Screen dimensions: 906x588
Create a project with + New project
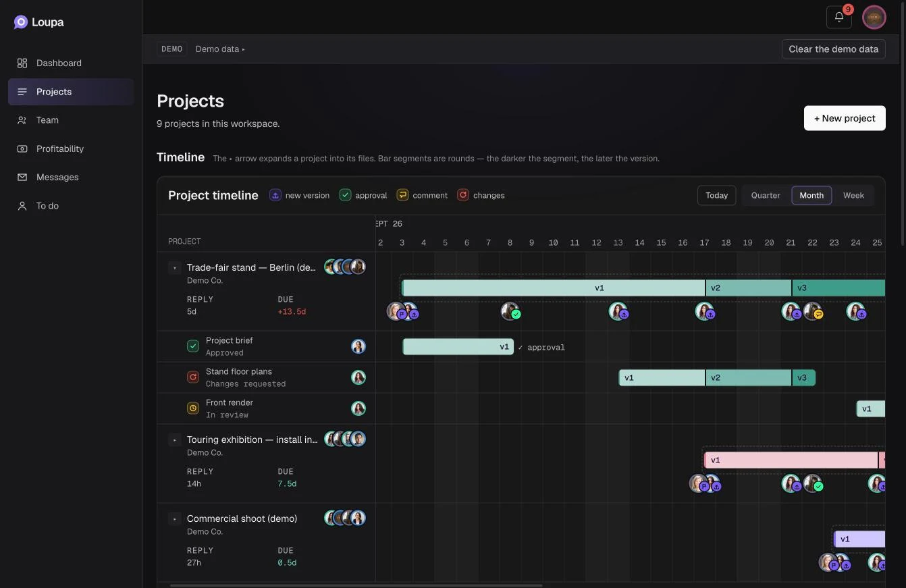click(x=845, y=118)
